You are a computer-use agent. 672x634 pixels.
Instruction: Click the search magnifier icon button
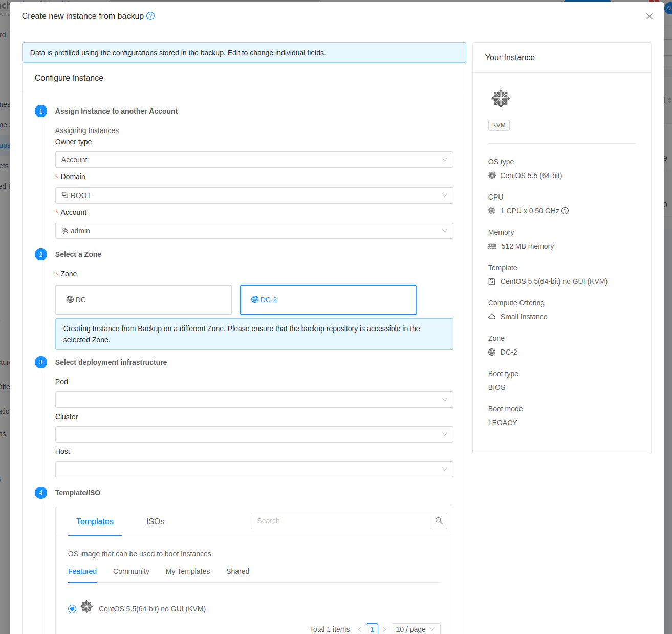tap(439, 521)
